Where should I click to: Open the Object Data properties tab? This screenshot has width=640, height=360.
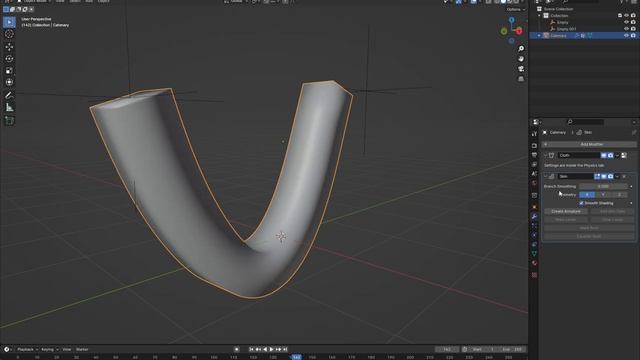(534, 254)
